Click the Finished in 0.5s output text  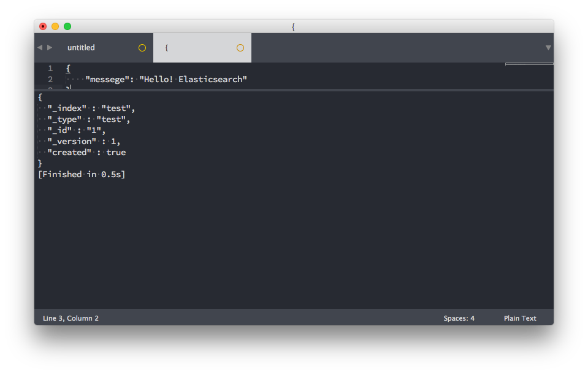click(81, 174)
